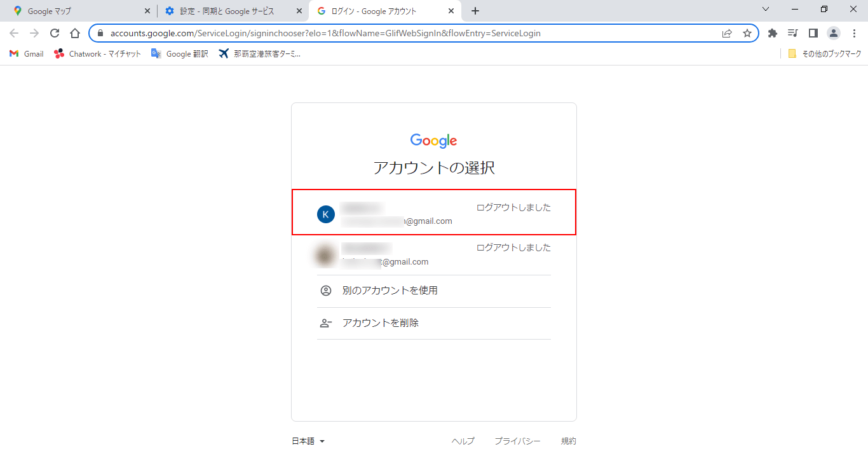Open the home page
The image size is (868, 463).
pyautogui.click(x=75, y=33)
